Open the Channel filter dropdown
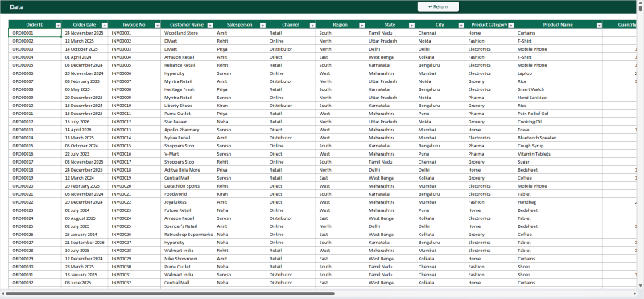 (312, 25)
